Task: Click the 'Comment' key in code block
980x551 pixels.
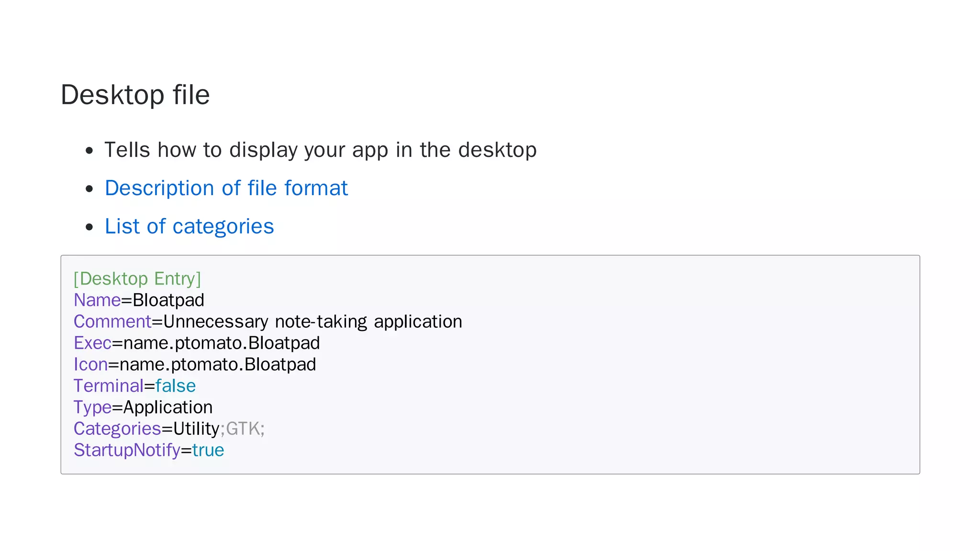Action: 112,322
